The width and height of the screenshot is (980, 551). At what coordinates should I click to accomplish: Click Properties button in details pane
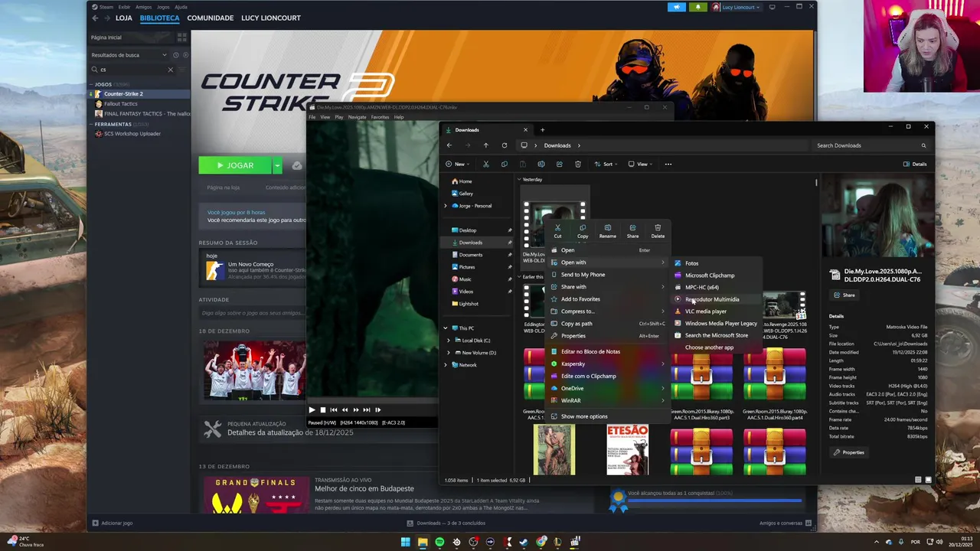point(849,452)
